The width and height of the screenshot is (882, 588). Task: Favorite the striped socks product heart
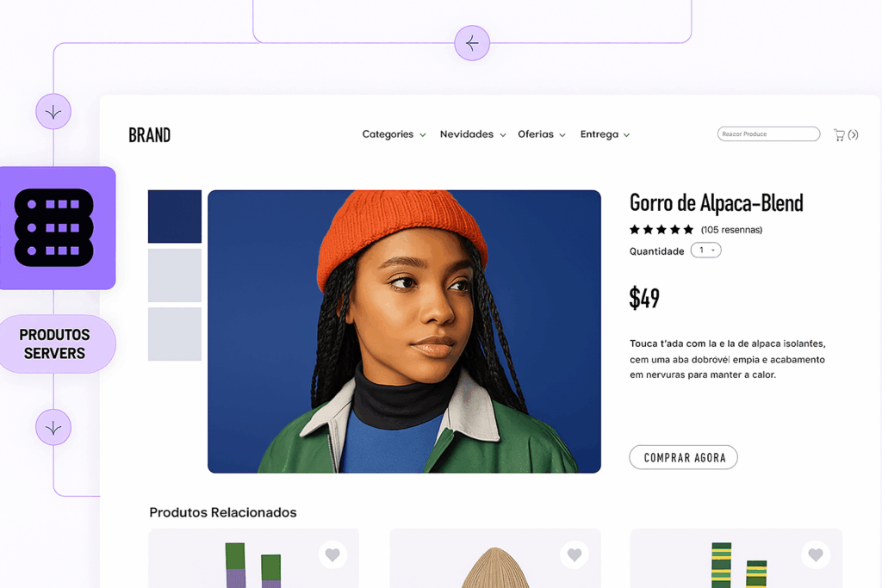tap(816, 554)
